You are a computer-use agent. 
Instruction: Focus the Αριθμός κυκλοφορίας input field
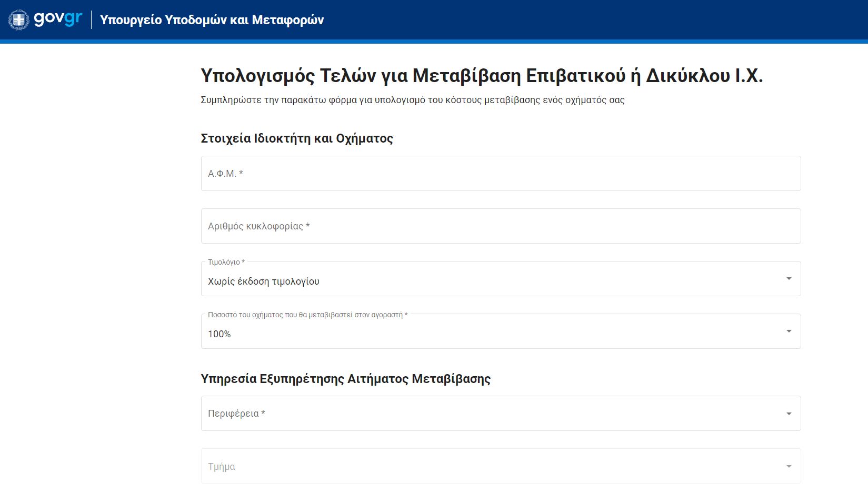(501, 226)
